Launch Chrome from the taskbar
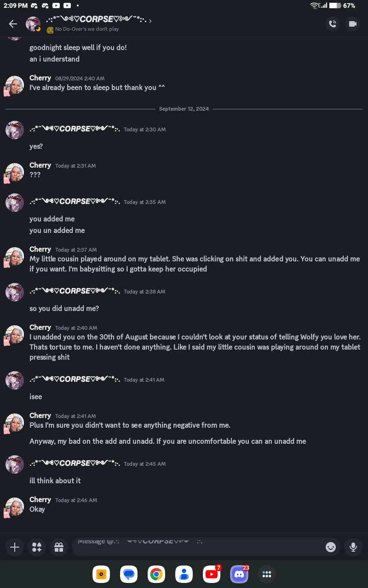Viewport: 368px width, 588px height. (156, 574)
